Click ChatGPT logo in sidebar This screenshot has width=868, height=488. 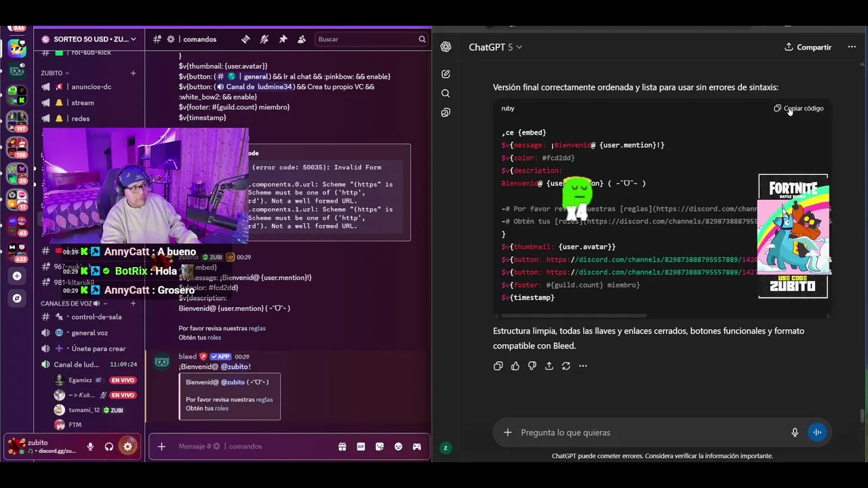[446, 47]
